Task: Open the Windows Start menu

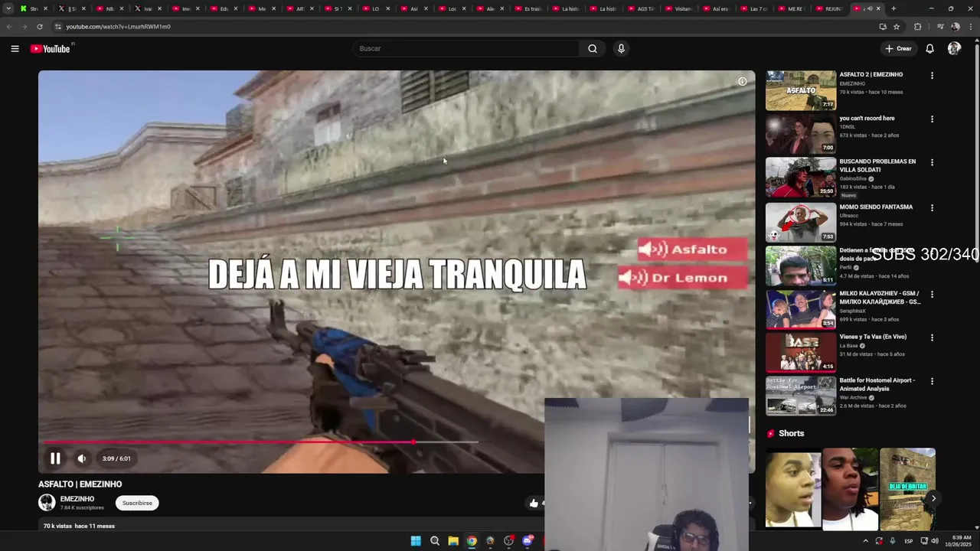Action: 416,541
